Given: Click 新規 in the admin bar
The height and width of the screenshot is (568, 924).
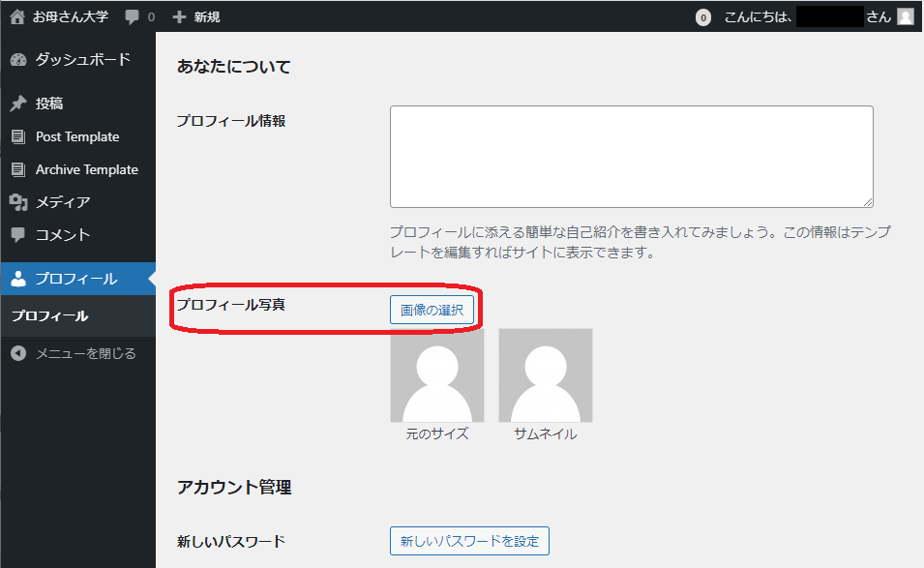Looking at the screenshot, I should pyautogui.click(x=207, y=17).
